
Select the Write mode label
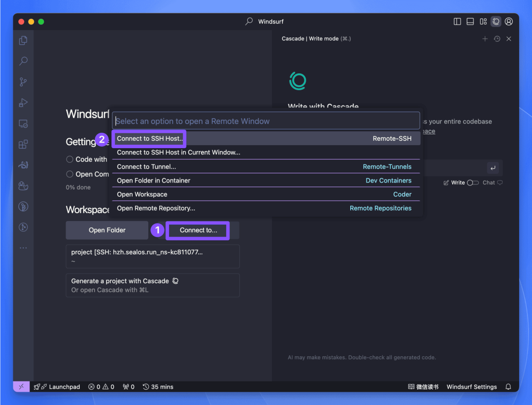point(458,183)
